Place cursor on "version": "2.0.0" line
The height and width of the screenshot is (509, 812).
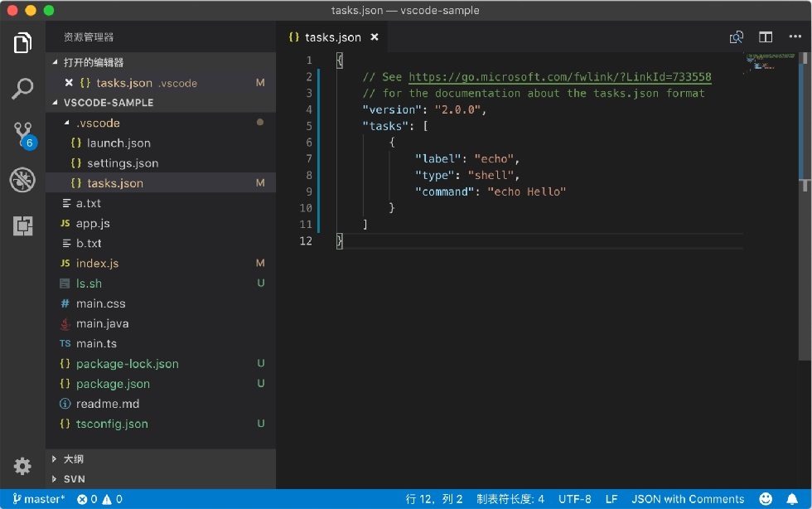(x=424, y=109)
